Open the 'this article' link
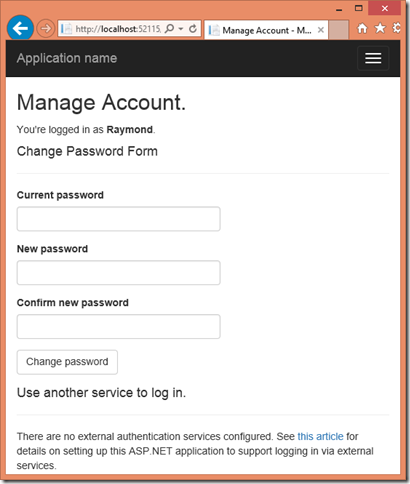The width and height of the screenshot is (410, 484). [320, 436]
